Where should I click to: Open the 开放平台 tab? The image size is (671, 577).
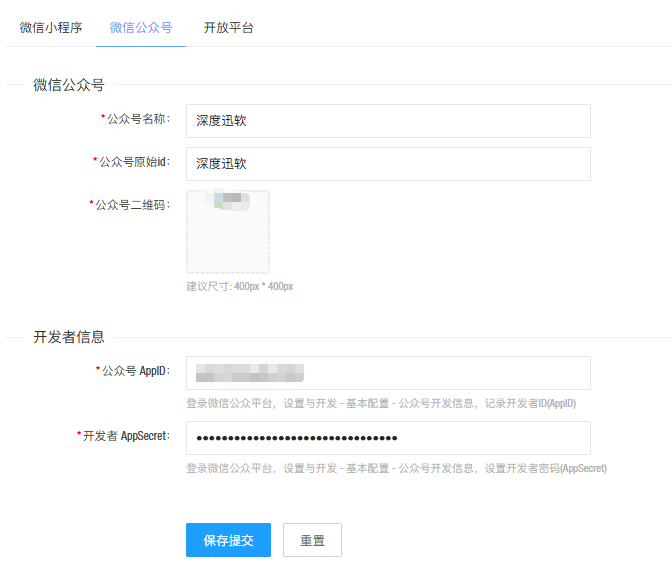(x=228, y=27)
